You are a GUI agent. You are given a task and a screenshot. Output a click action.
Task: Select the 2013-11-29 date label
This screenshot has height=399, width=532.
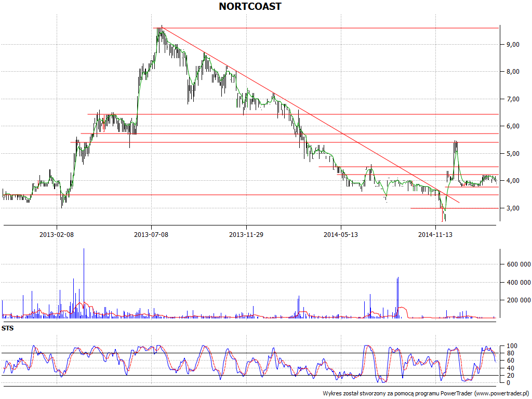[x=246, y=234]
